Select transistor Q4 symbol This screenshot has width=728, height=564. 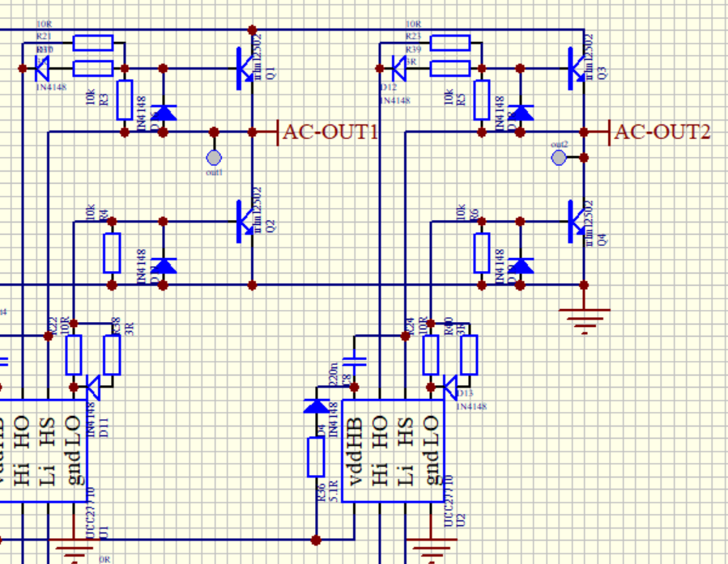pos(577,221)
